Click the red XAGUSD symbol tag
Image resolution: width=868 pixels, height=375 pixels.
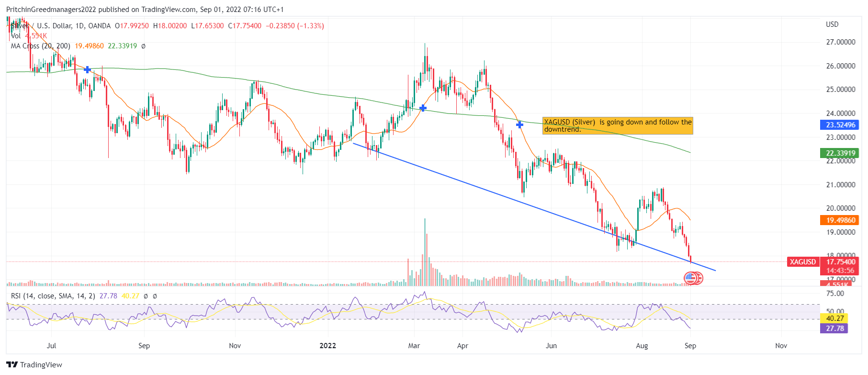coord(803,262)
